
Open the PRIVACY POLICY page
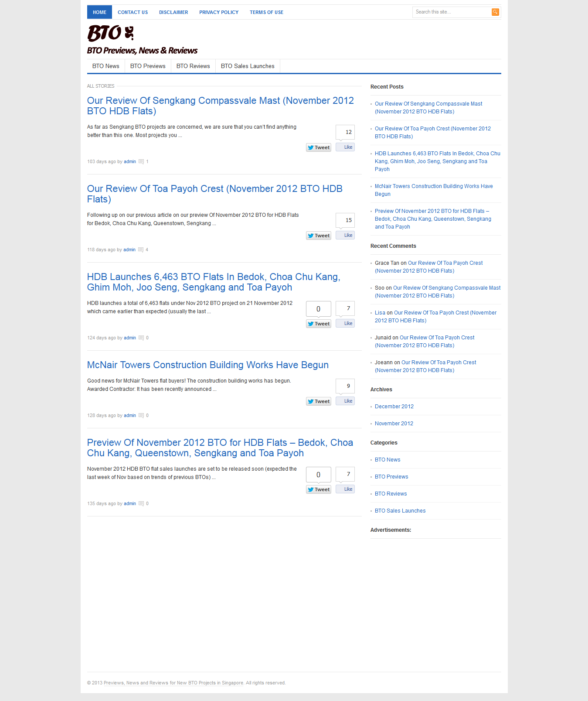coord(219,12)
